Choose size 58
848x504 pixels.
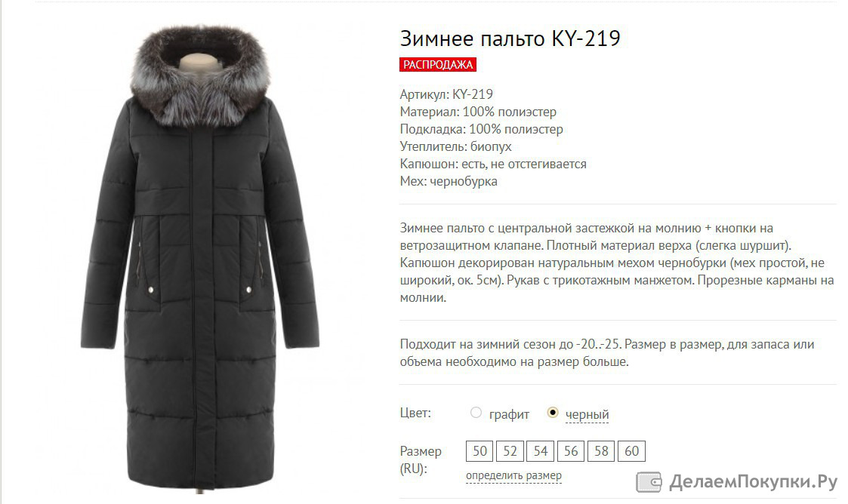coord(601,451)
